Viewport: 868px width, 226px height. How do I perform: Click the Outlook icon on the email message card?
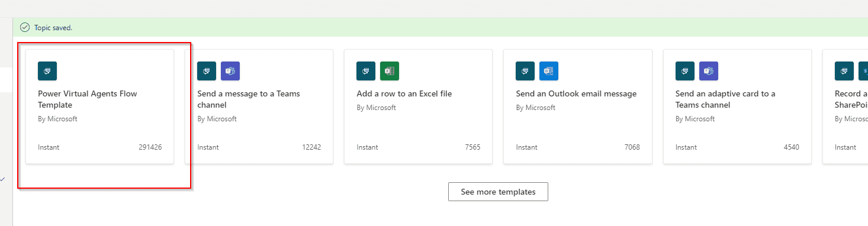click(549, 70)
